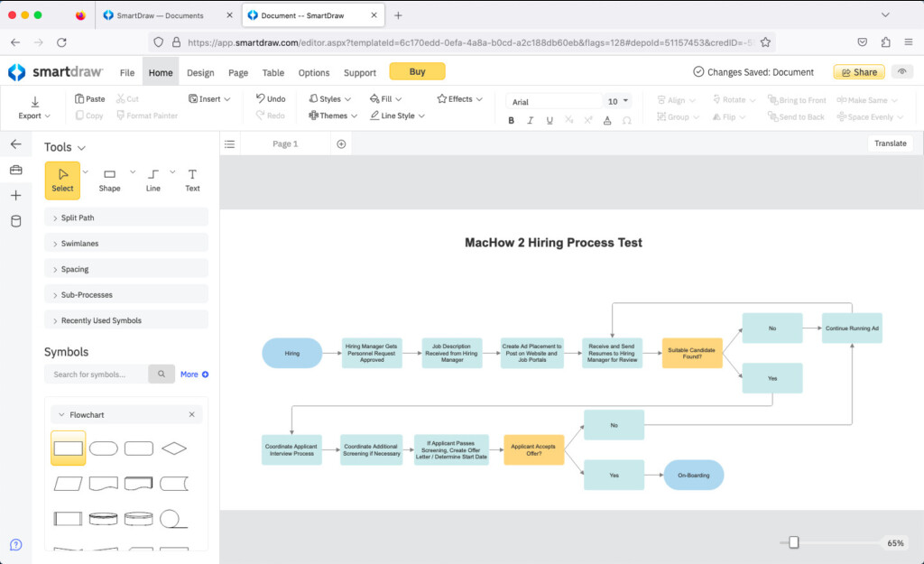Open the text color picker
The image size is (924, 564).
[x=607, y=120]
